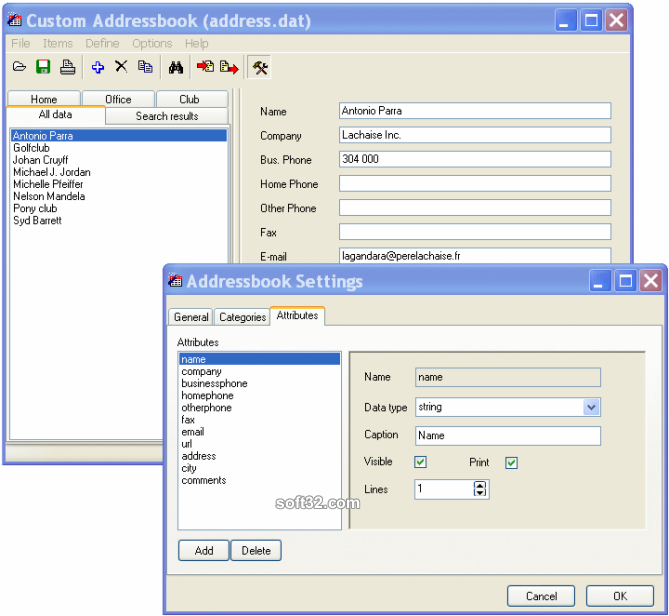Click the Delete attribute button
669x616 pixels.
[x=256, y=550]
